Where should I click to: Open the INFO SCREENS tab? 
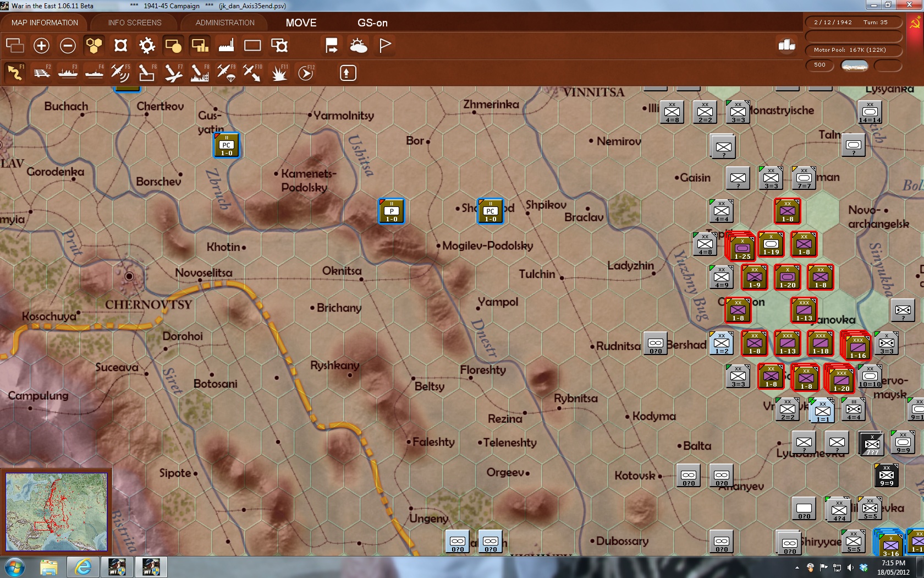click(135, 23)
